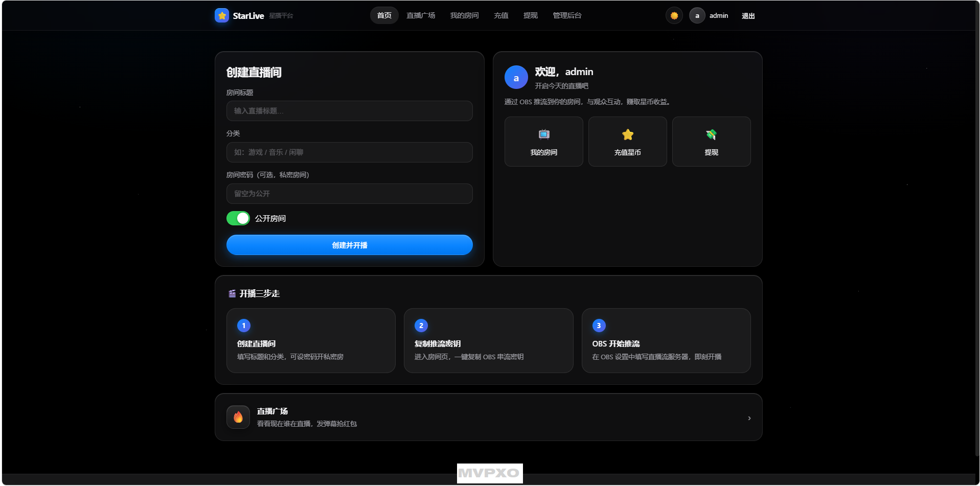The height and width of the screenshot is (486, 980).
Task: Open 直播广场 in the top navigation
Action: pos(421,15)
